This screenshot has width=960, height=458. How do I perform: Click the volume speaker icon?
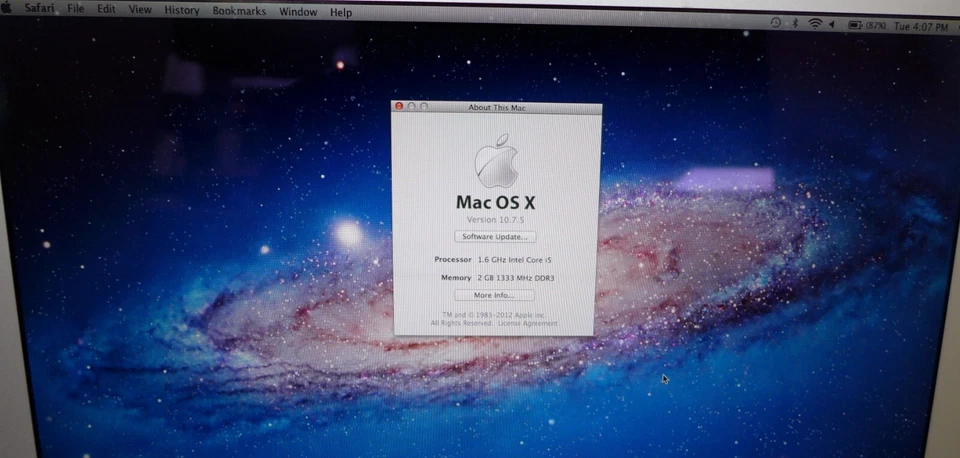point(832,24)
